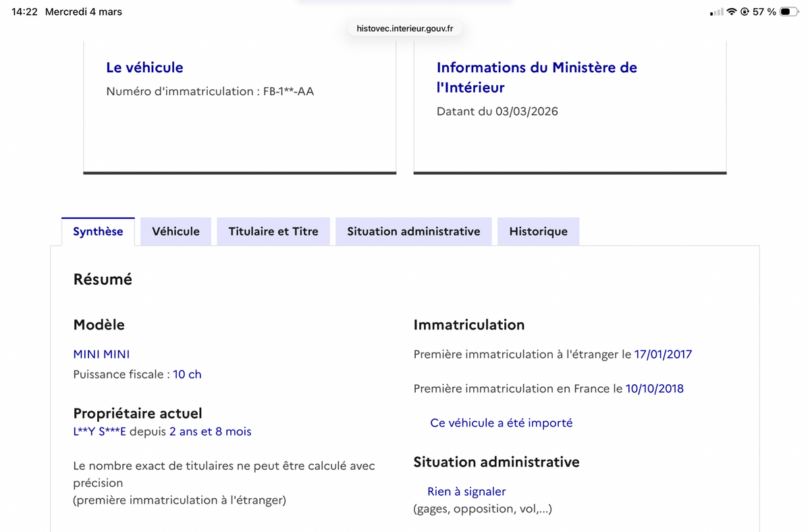810x532 pixels.
Task: Tap Ce véhicule a été importé text
Action: pos(502,423)
